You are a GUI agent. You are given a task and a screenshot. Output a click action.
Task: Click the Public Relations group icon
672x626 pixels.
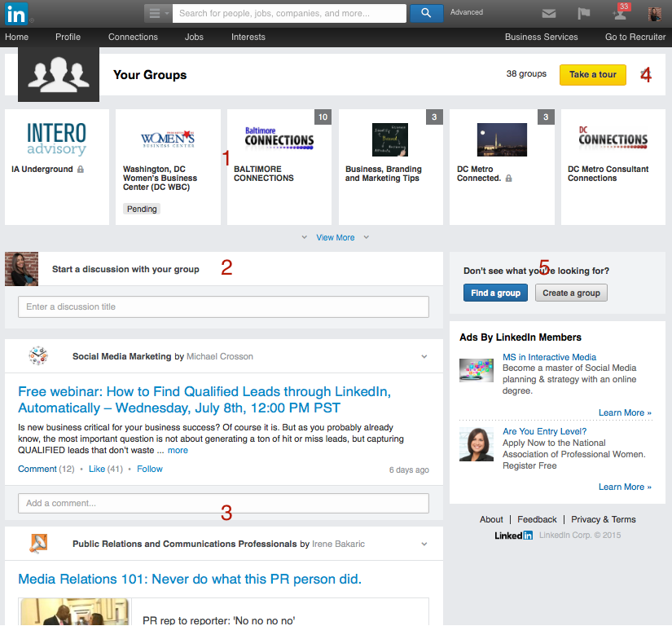coord(38,544)
